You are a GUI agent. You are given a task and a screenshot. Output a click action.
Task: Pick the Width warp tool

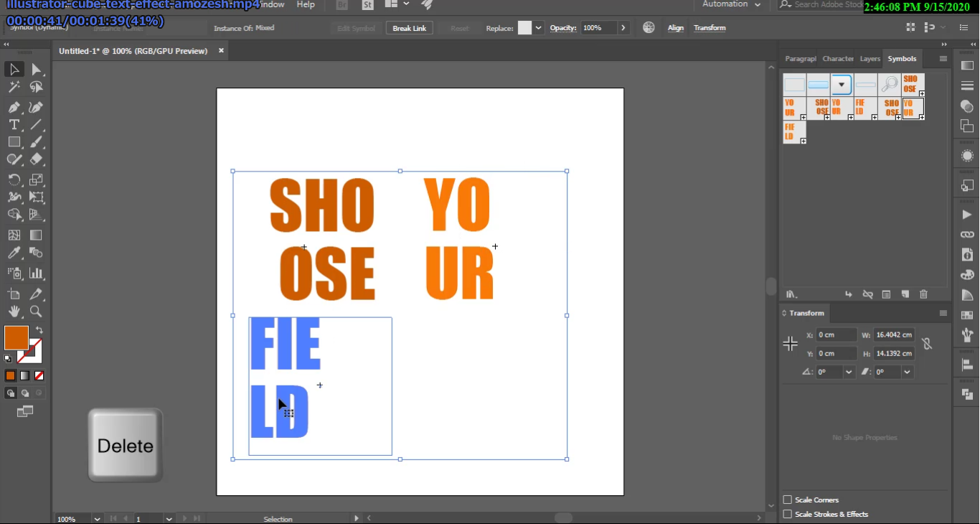pyautogui.click(x=14, y=197)
